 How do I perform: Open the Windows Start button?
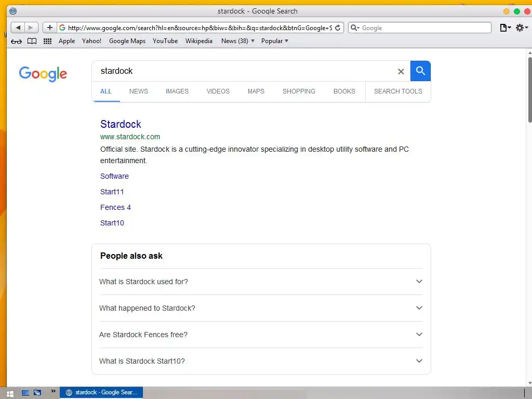click(x=10, y=394)
